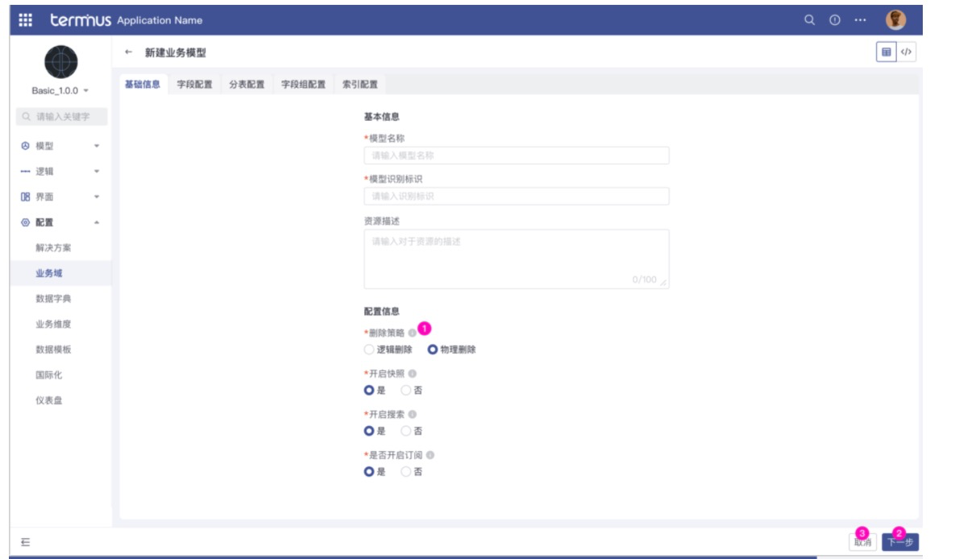This screenshot has height=559, width=980.
Task: Click the info circle icon in top bar
Action: [x=834, y=20]
